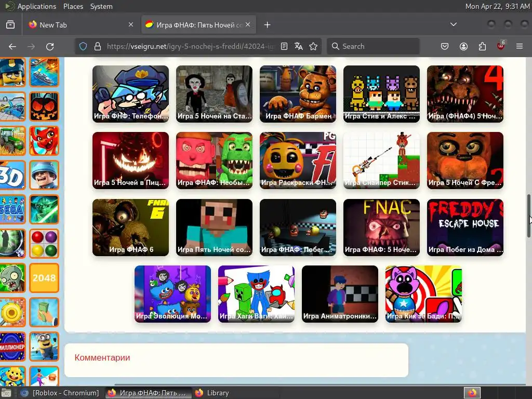Open game Игра Пять Ночей со...
Screen dimensions: 532x399
(x=214, y=228)
